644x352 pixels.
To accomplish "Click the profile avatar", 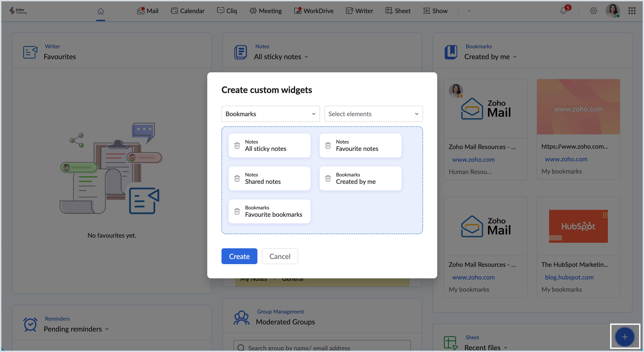I will (x=613, y=11).
